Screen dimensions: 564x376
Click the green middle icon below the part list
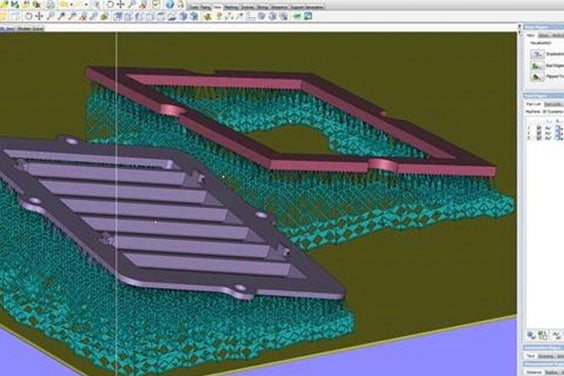click(x=542, y=335)
